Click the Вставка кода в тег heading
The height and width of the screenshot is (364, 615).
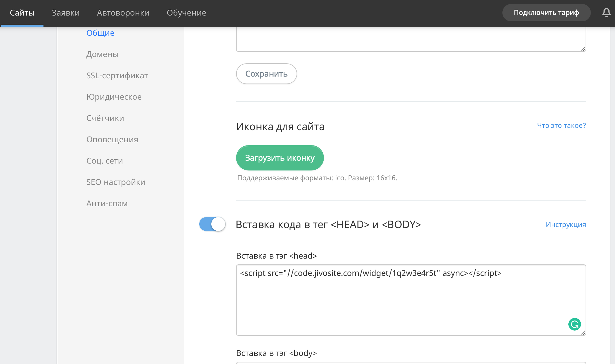(x=328, y=224)
